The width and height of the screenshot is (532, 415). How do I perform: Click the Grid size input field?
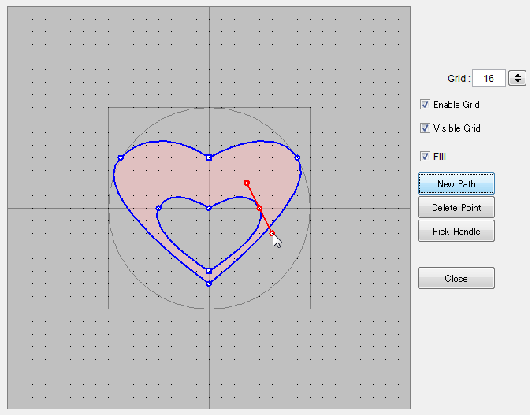tap(489, 78)
